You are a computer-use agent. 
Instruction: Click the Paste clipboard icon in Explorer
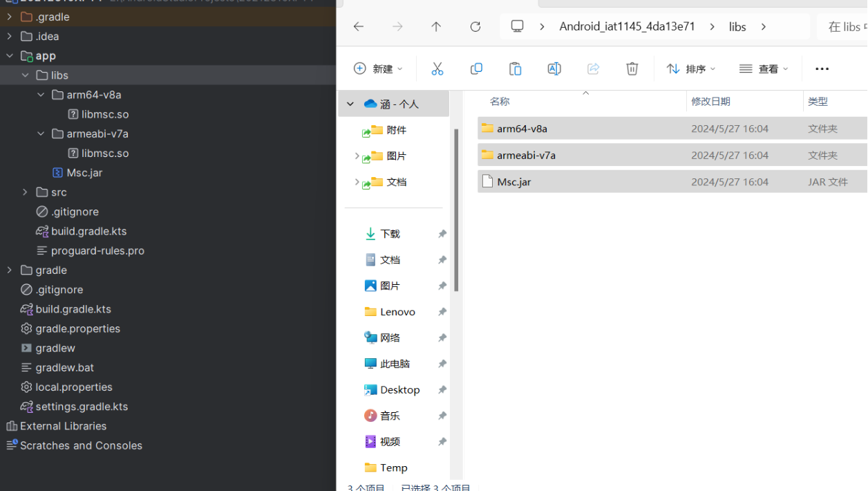(x=515, y=68)
